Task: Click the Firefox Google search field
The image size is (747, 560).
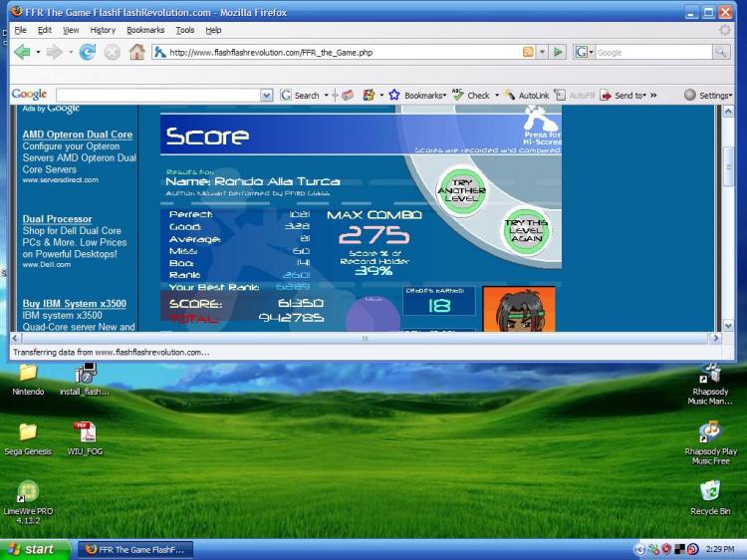Action: tap(653, 53)
